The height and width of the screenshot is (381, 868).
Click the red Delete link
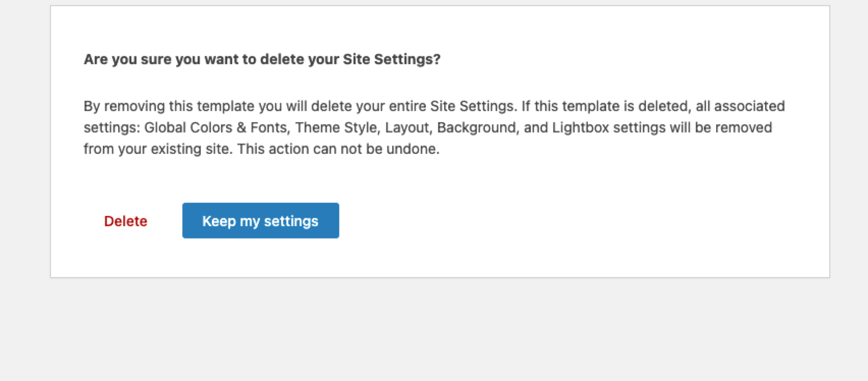[x=125, y=221]
